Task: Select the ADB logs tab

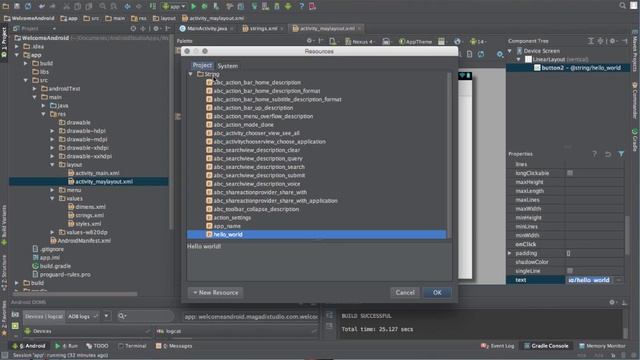Action: [83, 316]
